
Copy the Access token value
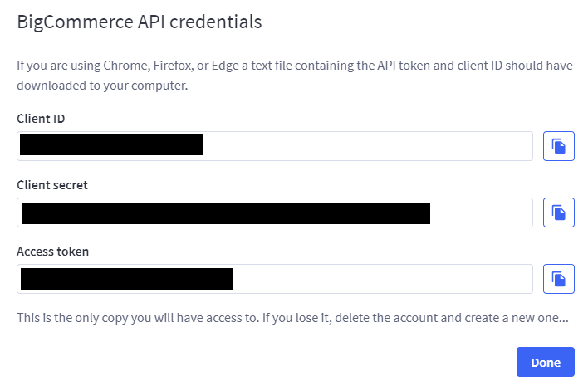[558, 279]
